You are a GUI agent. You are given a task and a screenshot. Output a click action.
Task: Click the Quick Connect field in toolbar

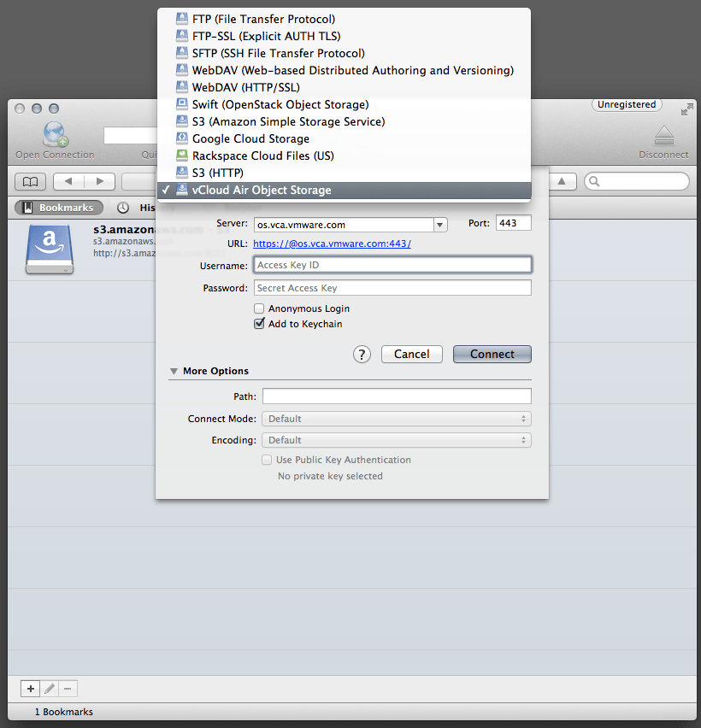[131, 136]
